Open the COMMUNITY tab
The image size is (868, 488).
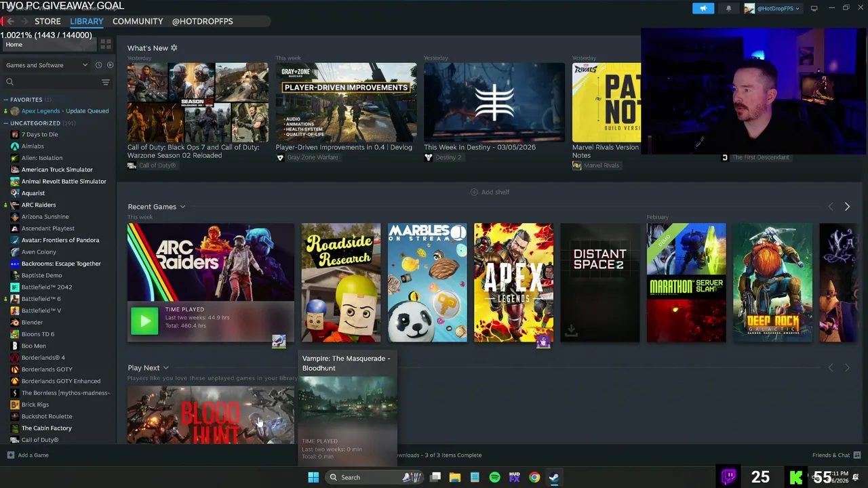coord(138,21)
